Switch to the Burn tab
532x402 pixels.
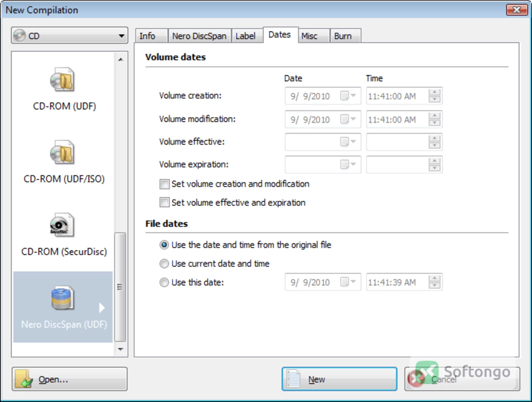(x=346, y=36)
